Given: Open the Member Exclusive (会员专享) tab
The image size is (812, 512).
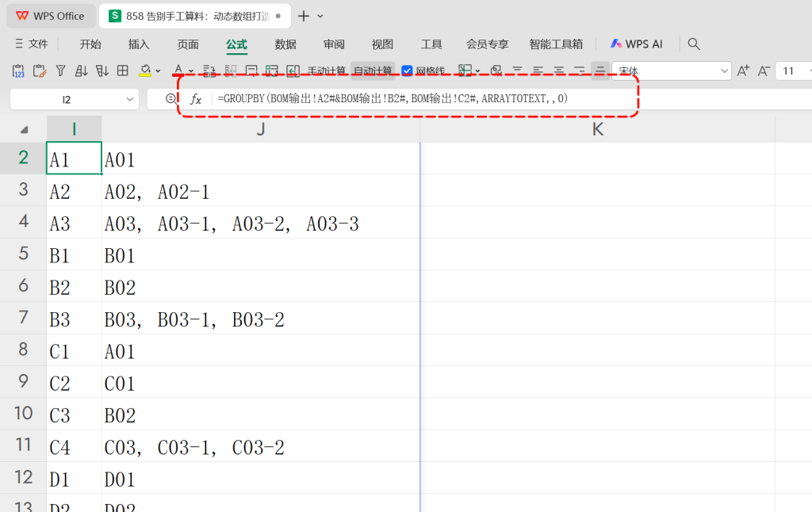Looking at the screenshot, I should coord(488,44).
